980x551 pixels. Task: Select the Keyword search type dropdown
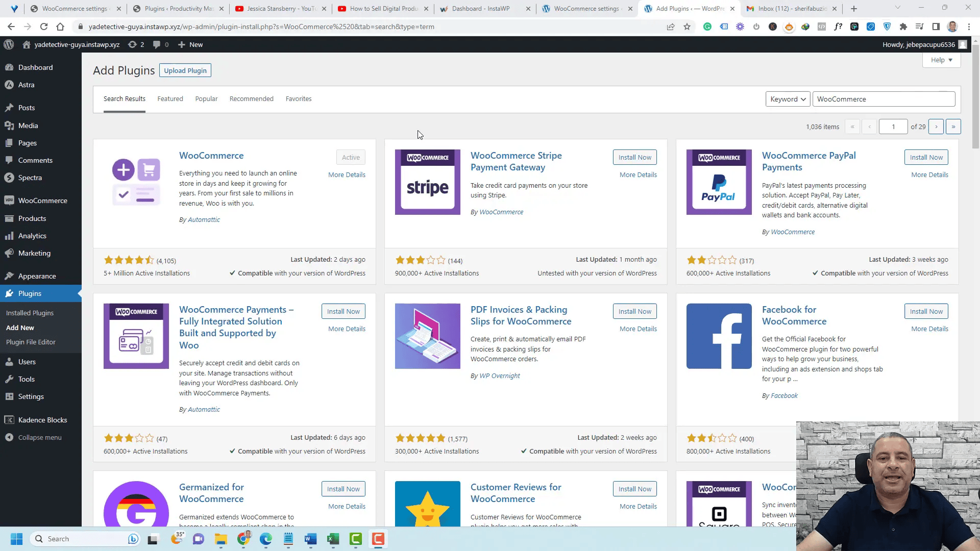[x=788, y=99]
